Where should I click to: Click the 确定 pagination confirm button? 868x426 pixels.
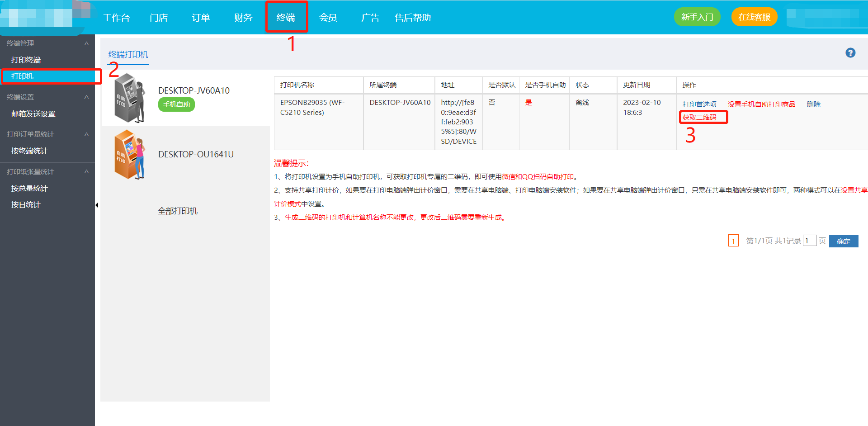tap(843, 241)
